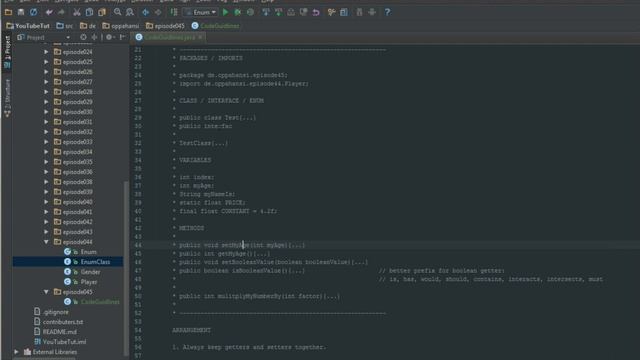
Task: Click the Help question mark icon
Action: pyautogui.click(x=387, y=12)
